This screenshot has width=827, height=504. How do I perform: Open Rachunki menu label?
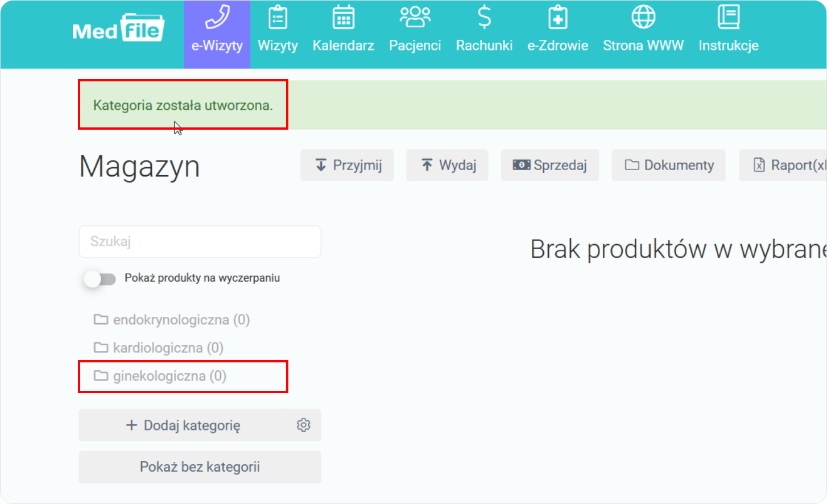(484, 46)
